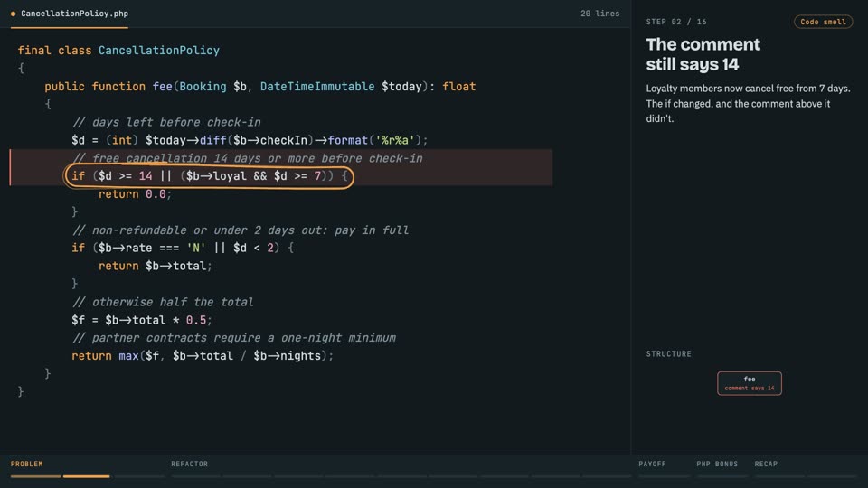Screen dimensions: 868x488
Task: Click the 'return $b->total;' line
Action: pyautogui.click(x=155, y=266)
